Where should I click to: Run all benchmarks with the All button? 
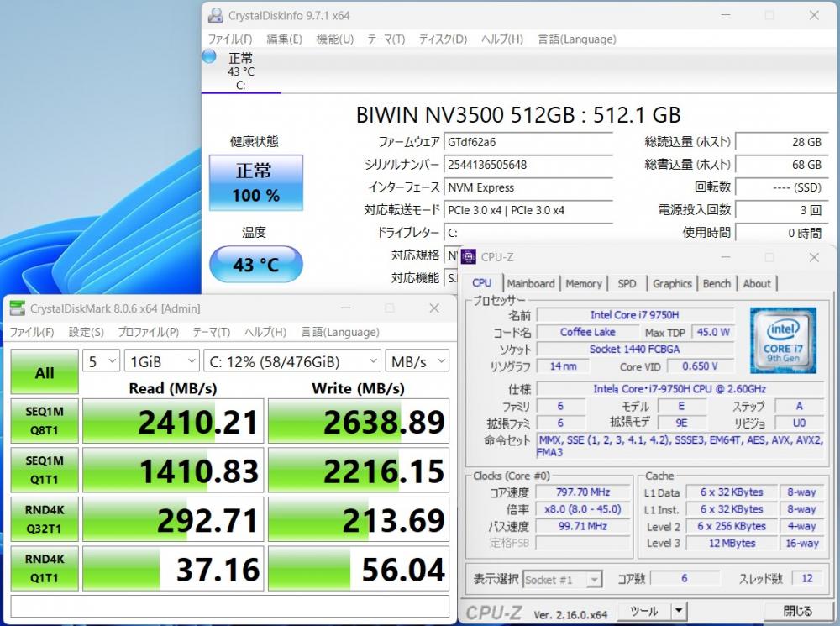[x=45, y=373]
